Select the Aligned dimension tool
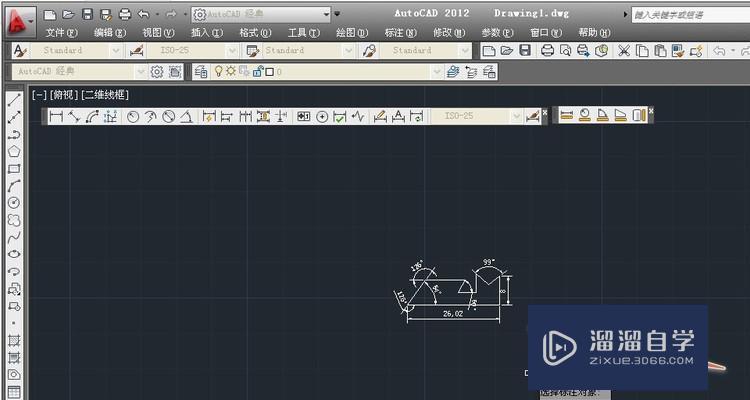This screenshot has width=750, height=400. tap(74, 116)
